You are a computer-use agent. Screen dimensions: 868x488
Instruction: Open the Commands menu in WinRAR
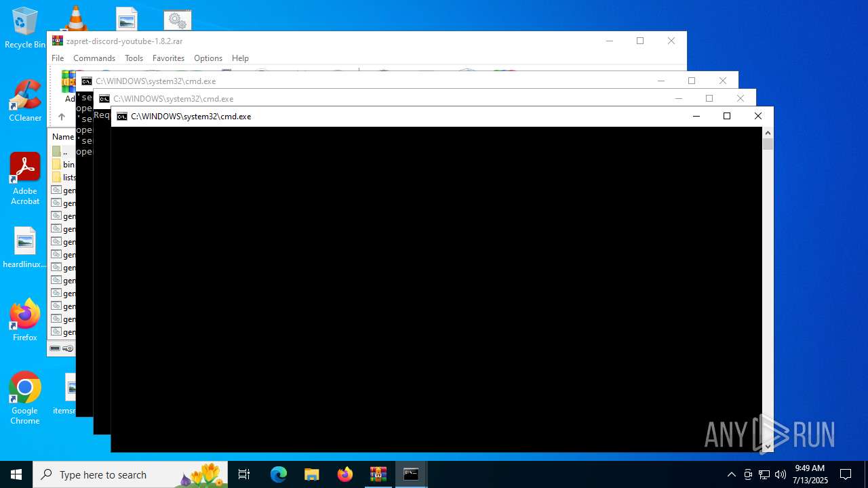click(x=94, y=58)
